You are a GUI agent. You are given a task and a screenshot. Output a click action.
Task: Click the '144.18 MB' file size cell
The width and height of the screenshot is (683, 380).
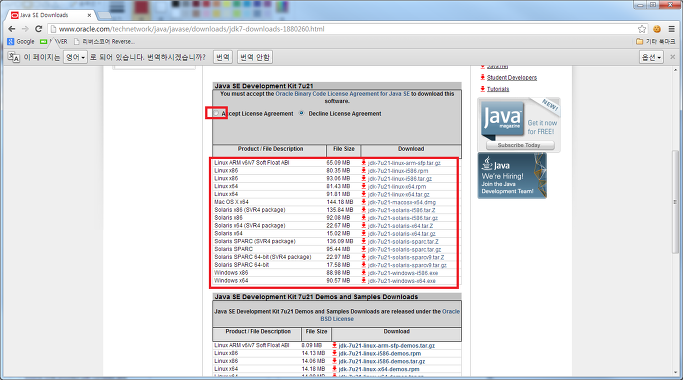340,202
